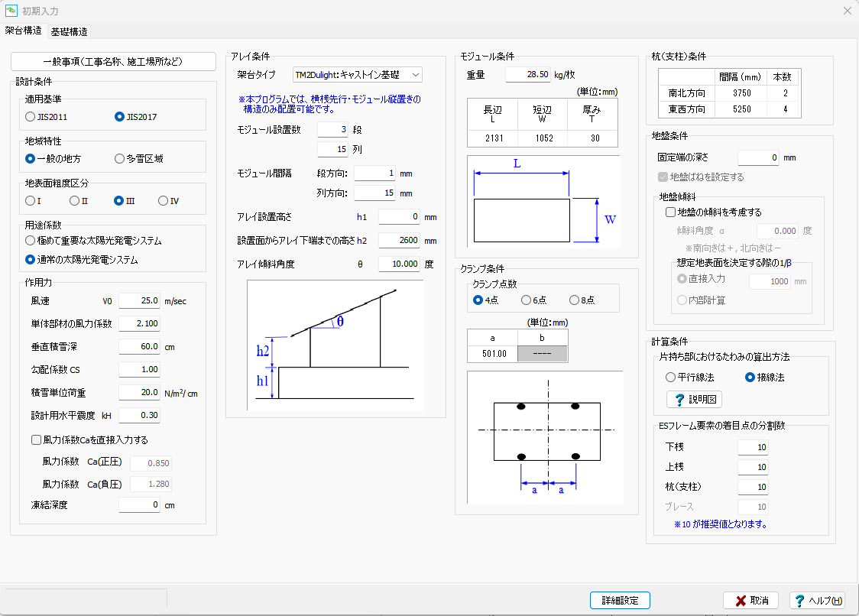Click the 詳細設定 button

(620, 601)
